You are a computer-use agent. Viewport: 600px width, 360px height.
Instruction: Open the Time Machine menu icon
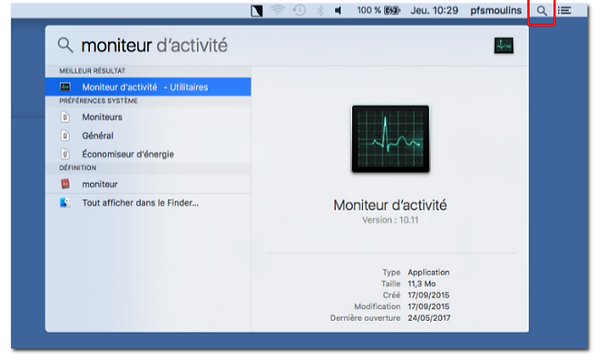point(299,10)
